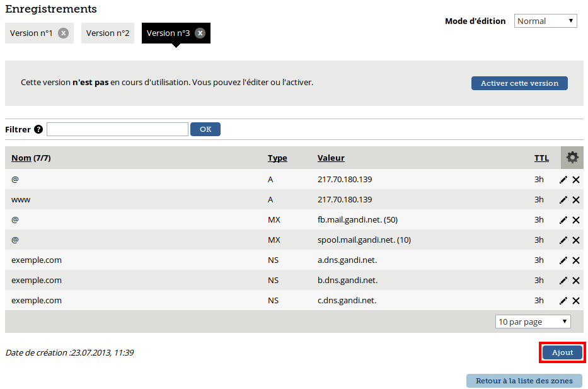Screen dimensions: 588x389
Task: Open the Mode d'édition dropdown
Action: click(x=545, y=21)
